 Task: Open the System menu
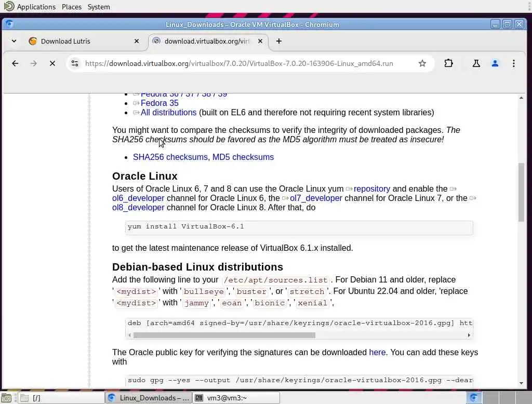tap(99, 7)
